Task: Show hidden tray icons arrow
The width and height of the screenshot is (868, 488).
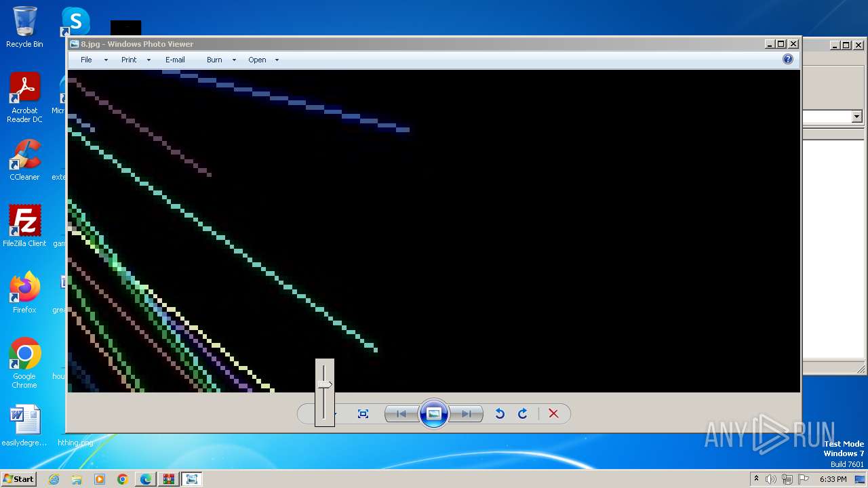Action: 756,479
